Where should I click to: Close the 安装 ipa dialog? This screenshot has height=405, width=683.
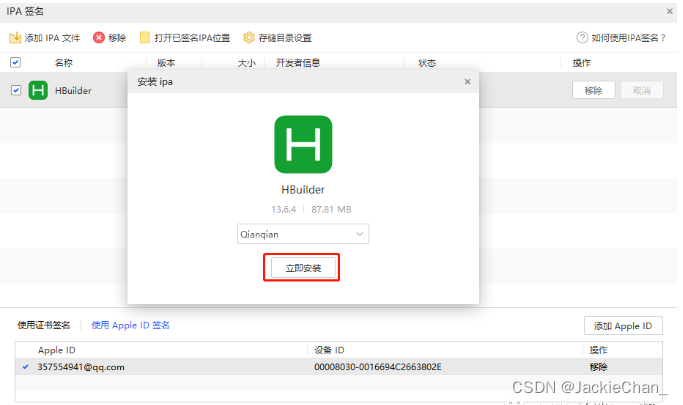[467, 81]
